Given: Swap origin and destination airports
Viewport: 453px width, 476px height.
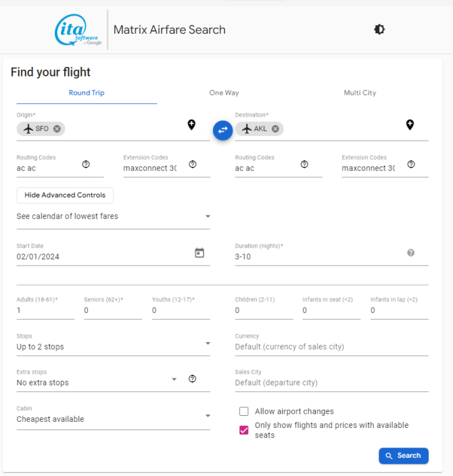Looking at the screenshot, I should tap(223, 130).
